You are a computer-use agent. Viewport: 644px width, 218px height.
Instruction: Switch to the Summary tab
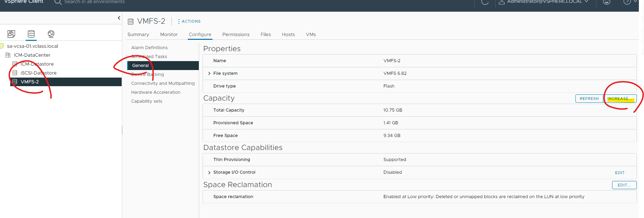point(138,34)
